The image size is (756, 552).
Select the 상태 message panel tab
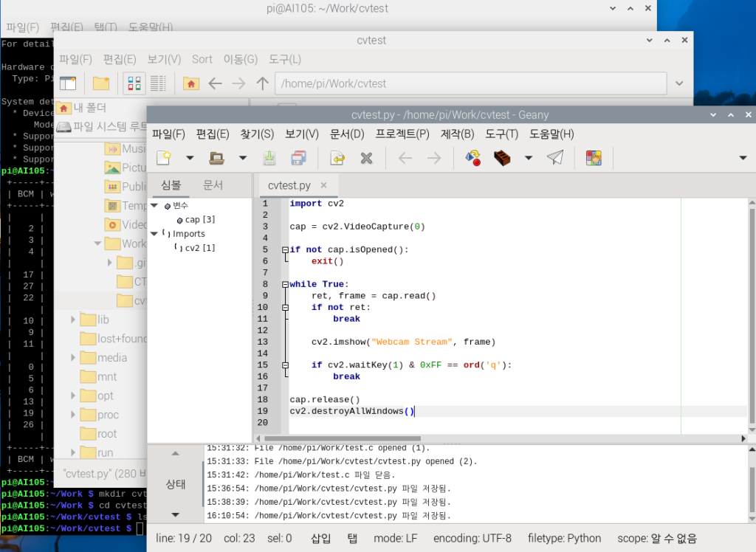click(x=176, y=485)
